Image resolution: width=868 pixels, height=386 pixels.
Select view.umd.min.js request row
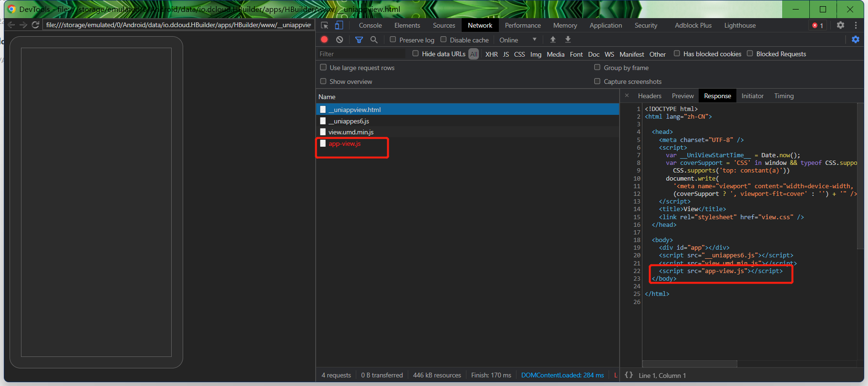coord(467,132)
